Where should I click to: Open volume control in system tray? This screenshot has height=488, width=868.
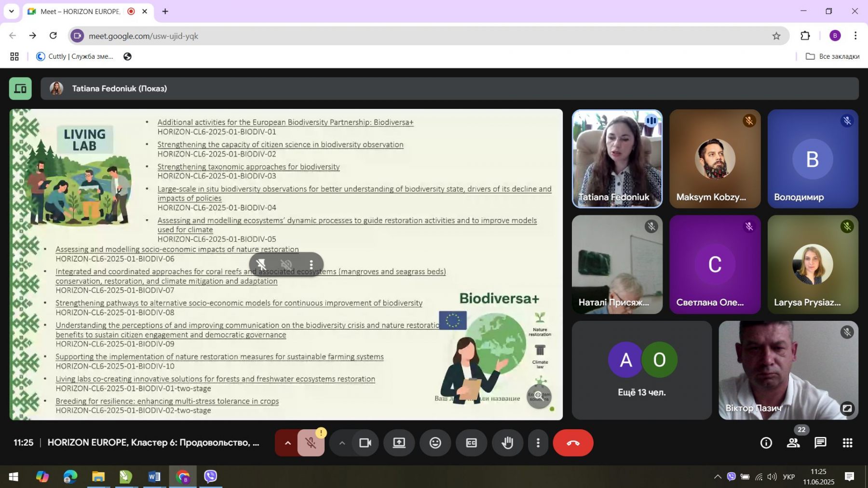(772, 477)
